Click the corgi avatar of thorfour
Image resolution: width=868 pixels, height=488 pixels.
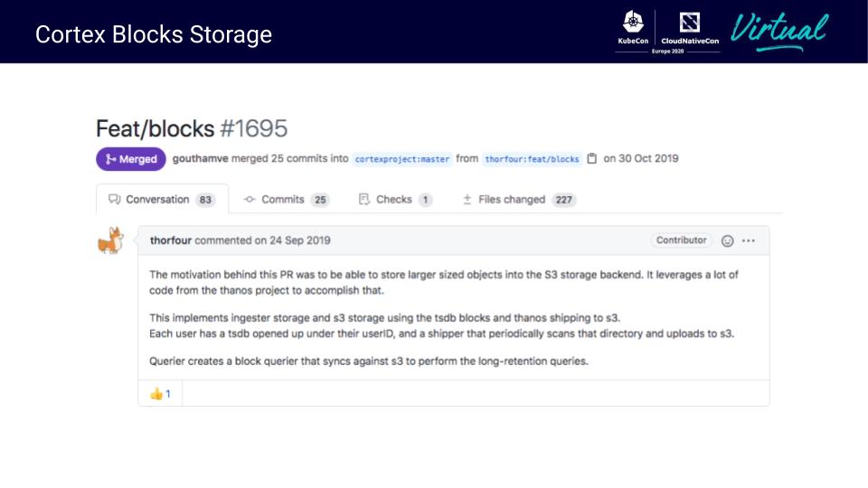click(x=111, y=241)
